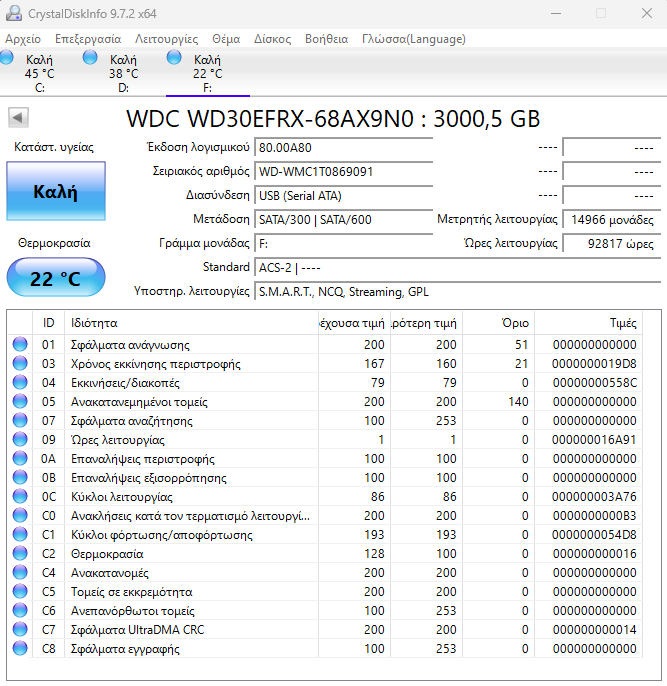Click status orb for attribute C2 temperature
The height and width of the screenshot is (686, 667).
(20, 554)
